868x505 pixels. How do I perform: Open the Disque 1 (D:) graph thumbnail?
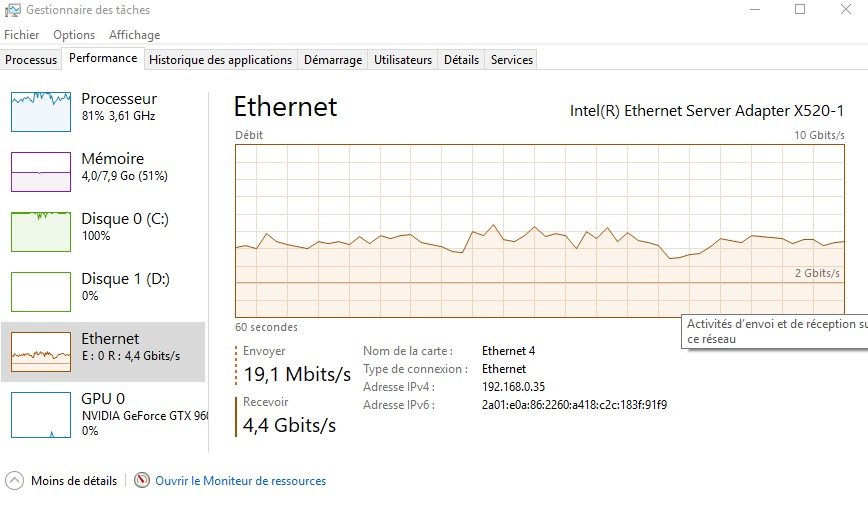click(x=40, y=291)
